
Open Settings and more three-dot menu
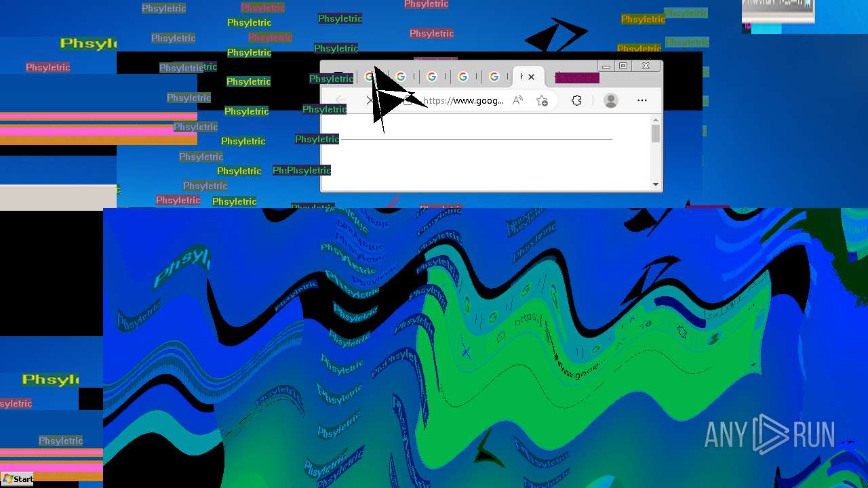tap(642, 100)
